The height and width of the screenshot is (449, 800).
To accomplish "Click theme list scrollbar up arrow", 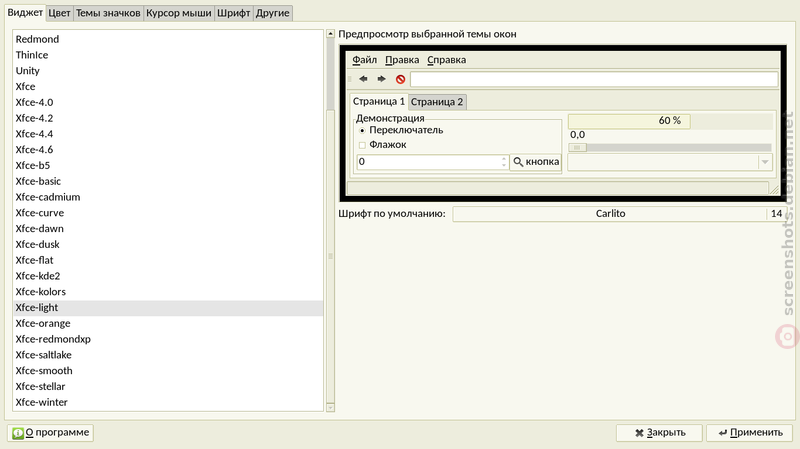I will pyautogui.click(x=330, y=34).
